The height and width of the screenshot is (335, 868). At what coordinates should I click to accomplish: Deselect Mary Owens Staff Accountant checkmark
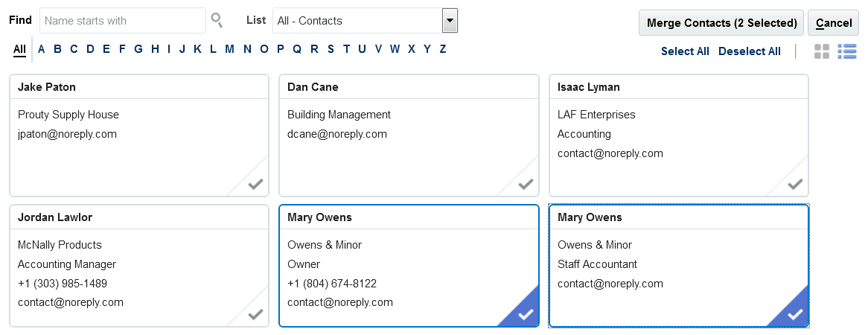point(795,314)
